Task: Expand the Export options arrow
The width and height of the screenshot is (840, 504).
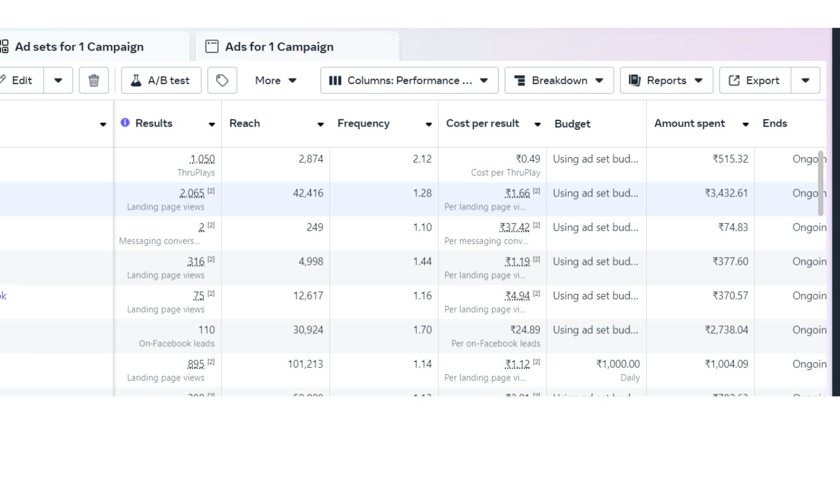Action: (x=805, y=80)
